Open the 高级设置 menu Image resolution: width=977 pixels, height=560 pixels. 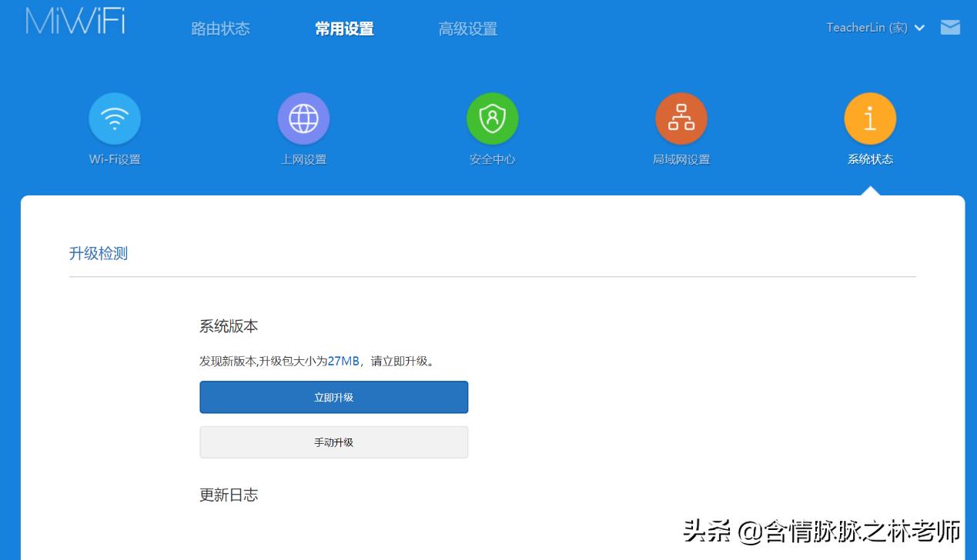(x=467, y=28)
